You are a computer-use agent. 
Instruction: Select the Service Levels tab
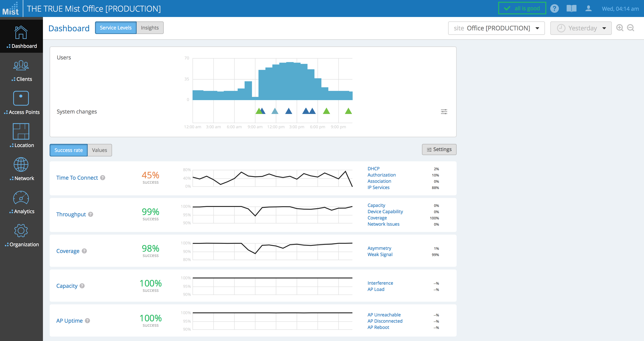[116, 28]
